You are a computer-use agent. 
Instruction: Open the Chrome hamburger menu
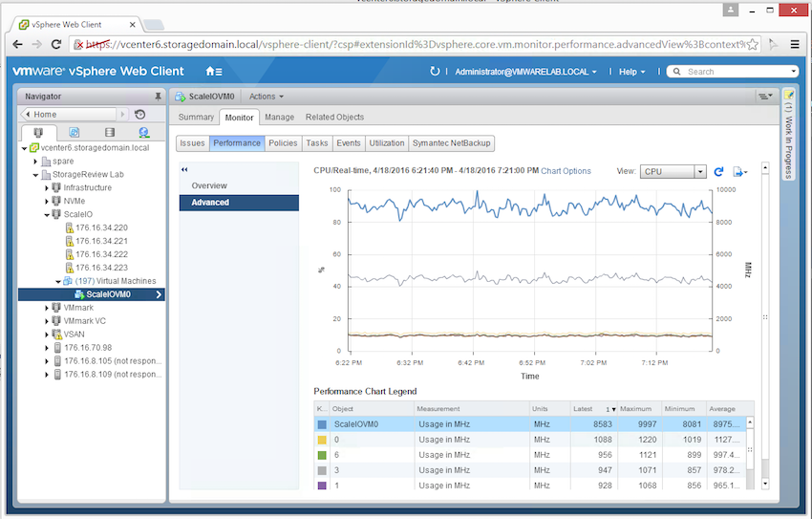point(795,45)
